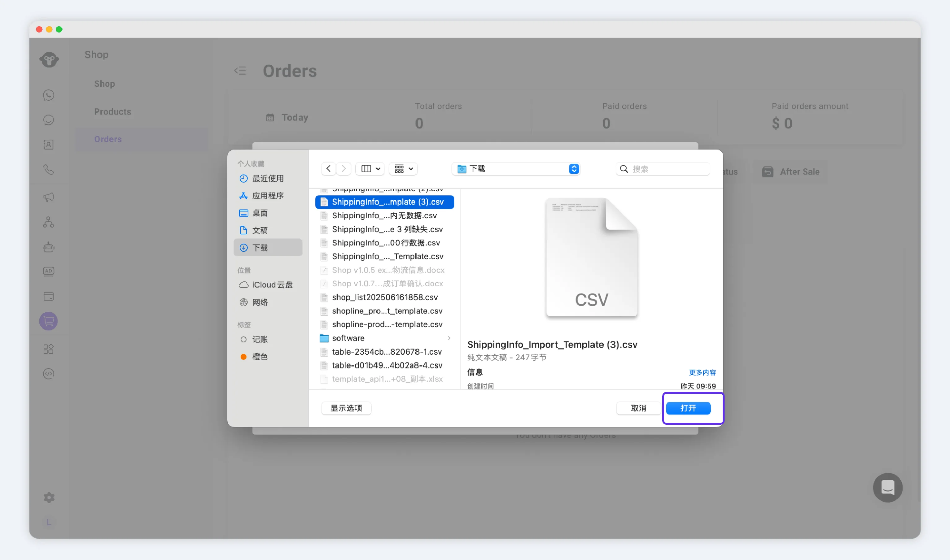This screenshot has width=950, height=560.
Task: Open the 下载 folder location popup
Action: pyautogui.click(x=516, y=169)
